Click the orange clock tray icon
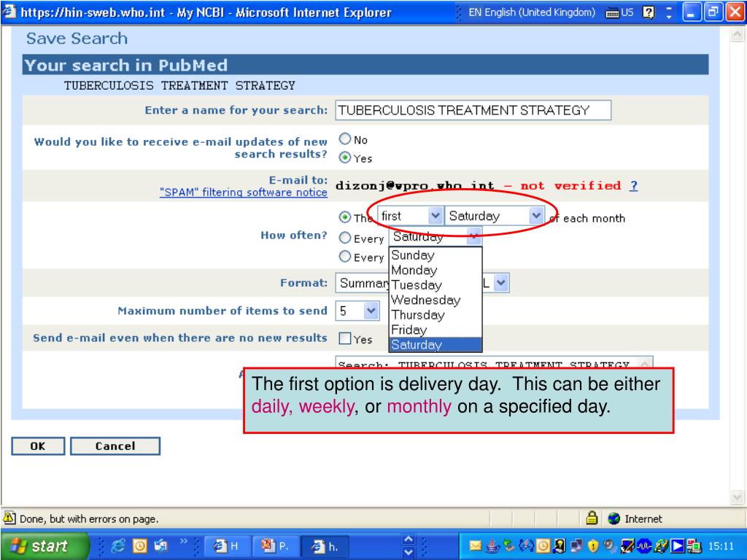Screen dimensions: 747x560 [543, 545]
